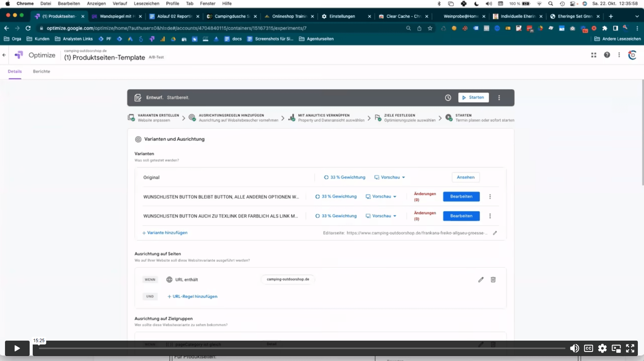Edit the URL enthält rule pencil icon
644x361 pixels.
point(481,280)
